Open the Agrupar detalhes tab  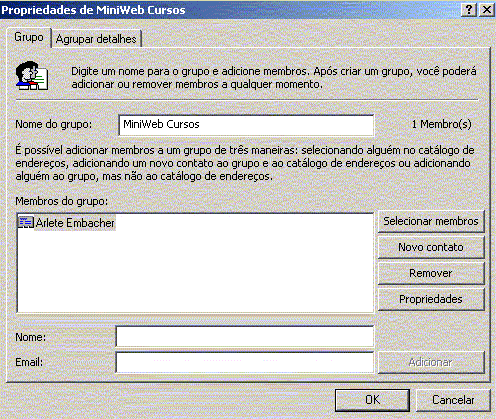[x=96, y=39]
